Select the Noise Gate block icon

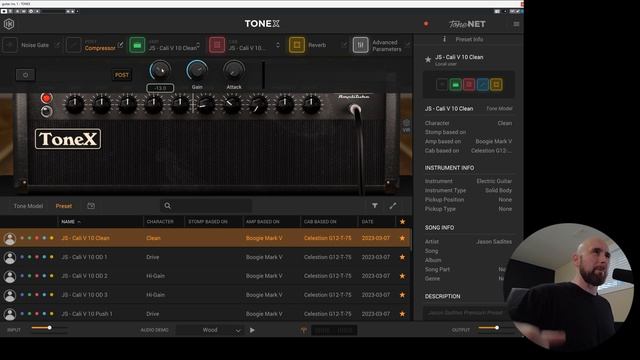point(10,45)
